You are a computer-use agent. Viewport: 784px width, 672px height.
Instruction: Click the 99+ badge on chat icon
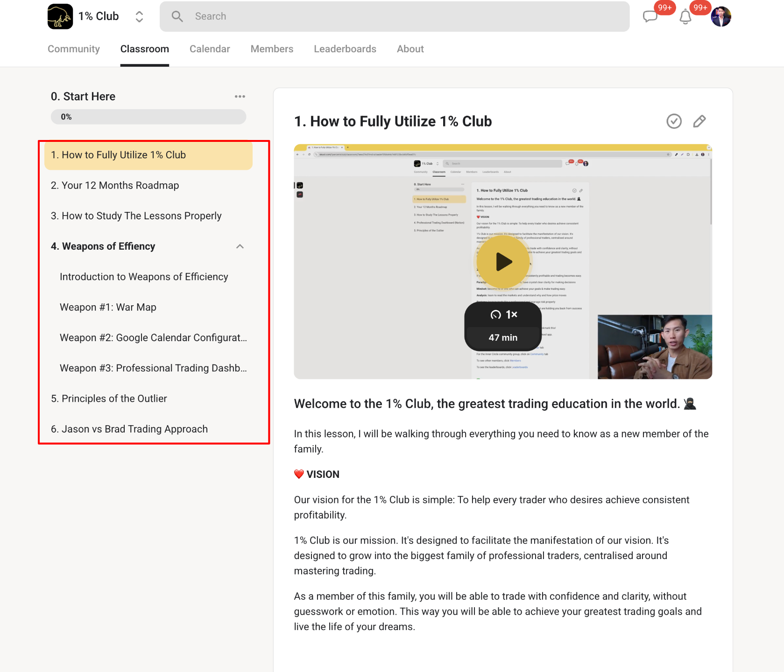pos(664,7)
